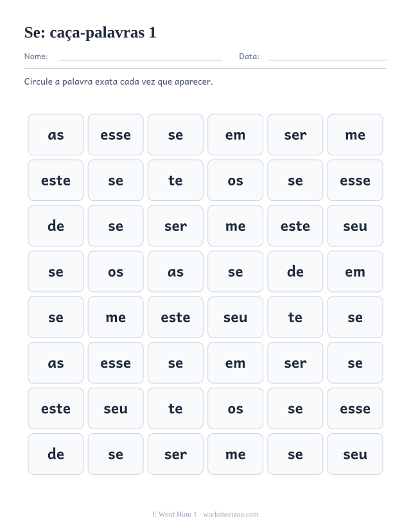Select the 'em' tile in sixth row

(235, 363)
